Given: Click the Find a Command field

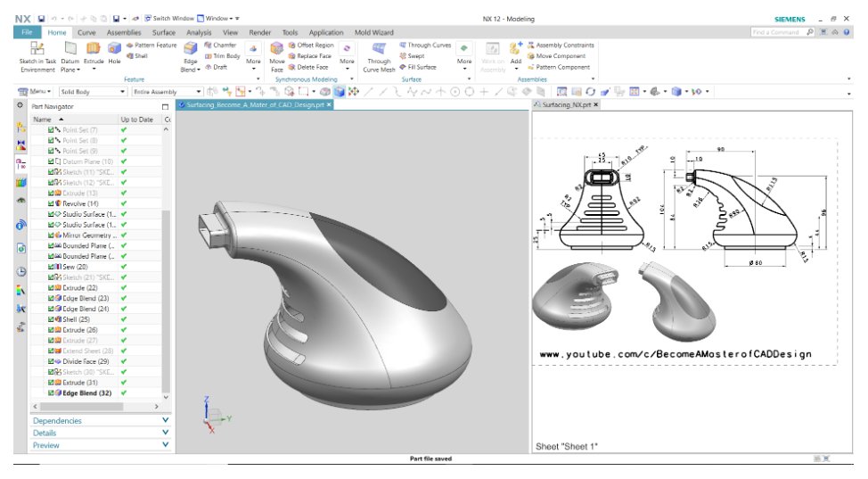Looking at the screenshot, I should 778,32.
